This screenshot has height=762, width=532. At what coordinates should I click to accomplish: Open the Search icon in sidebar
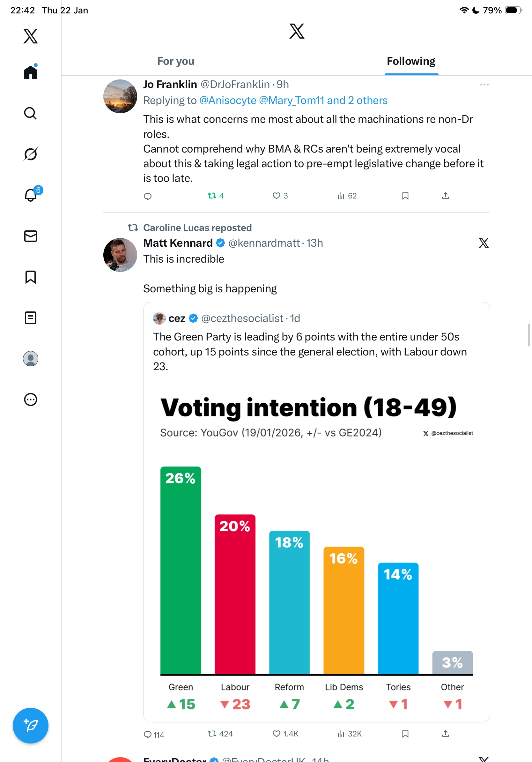tap(31, 114)
